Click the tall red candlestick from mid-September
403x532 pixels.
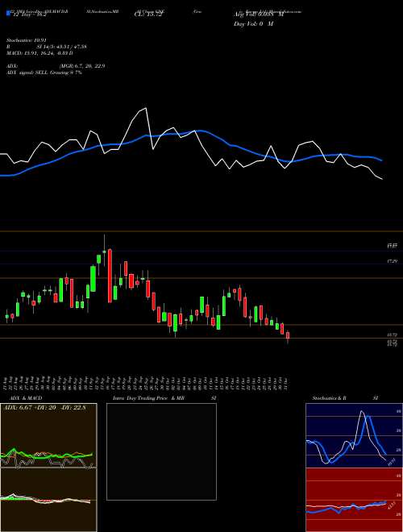coord(110,276)
